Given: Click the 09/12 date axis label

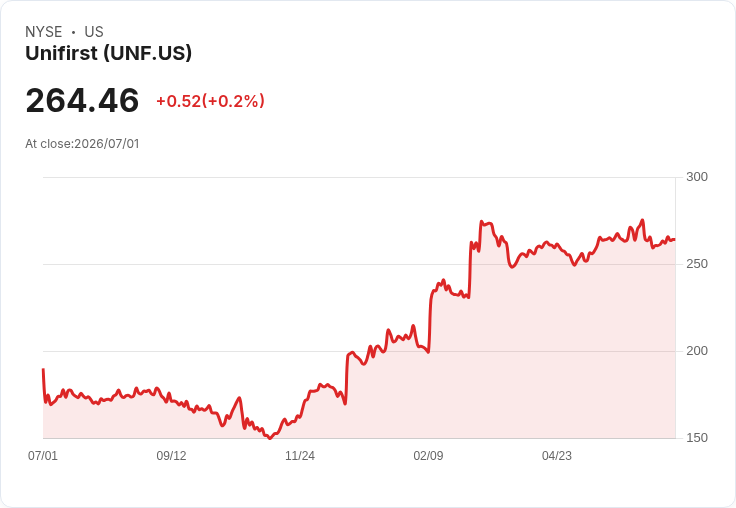Looking at the screenshot, I should coord(171,455).
